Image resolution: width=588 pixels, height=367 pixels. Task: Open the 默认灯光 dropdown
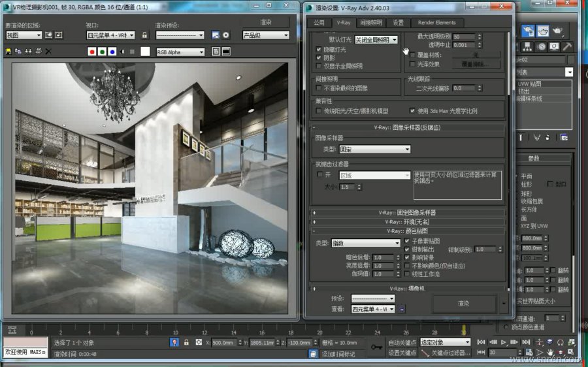[376, 40]
